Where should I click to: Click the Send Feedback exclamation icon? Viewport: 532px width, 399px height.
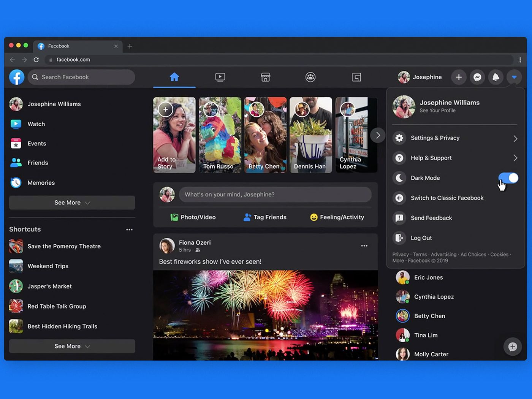399,218
